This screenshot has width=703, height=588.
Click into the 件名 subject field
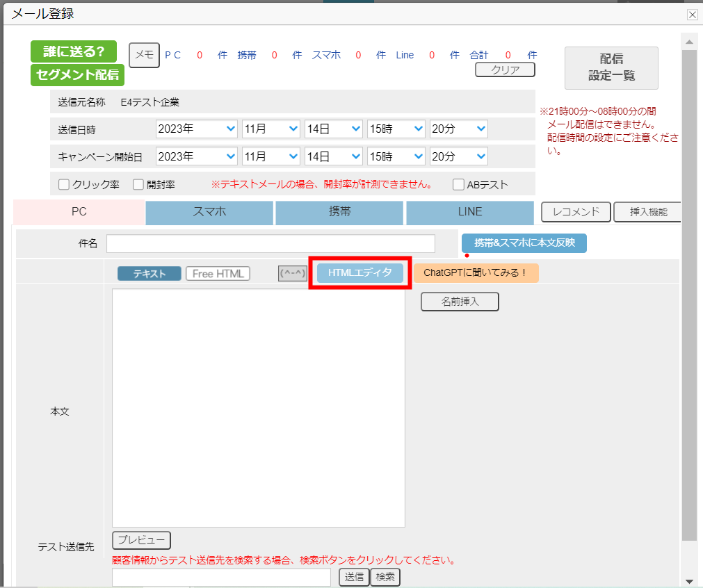pos(270,243)
